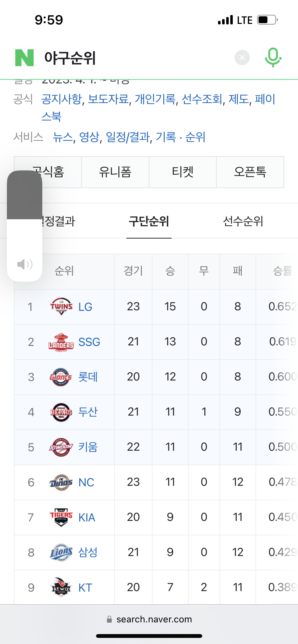Tap the NC Dinos team logo
Viewport: 298px width, 644px height.
(61, 482)
